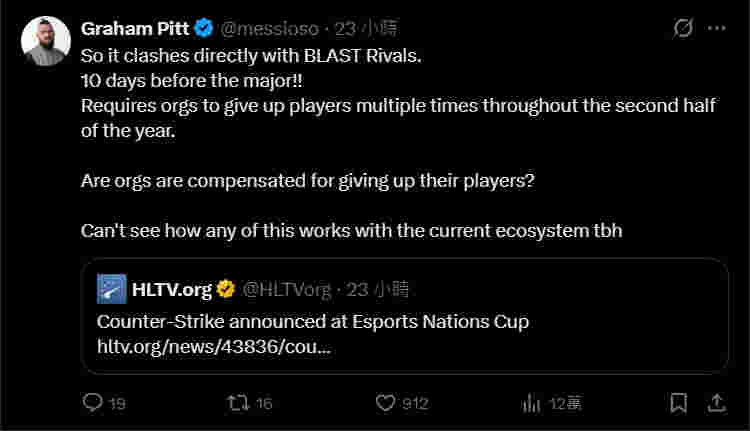Click the reply comment icon
Image resolution: width=750 pixels, height=431 pixels.
coord(93,403)
